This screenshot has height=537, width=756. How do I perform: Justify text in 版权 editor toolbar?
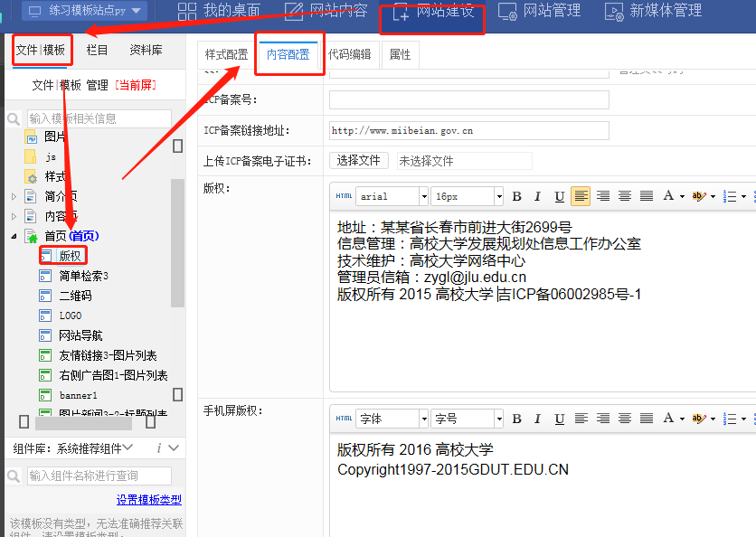[x=647, y=196]
